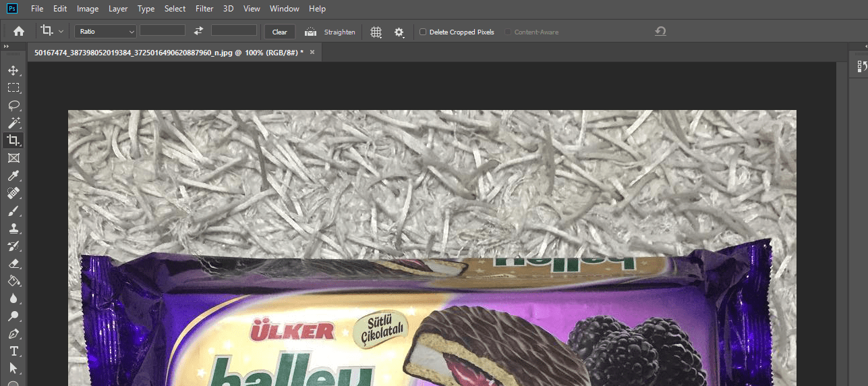Select the Horizontal Type tool
Image resolution: width=868 pixels, height=386 pixels.
coord(13,351)
